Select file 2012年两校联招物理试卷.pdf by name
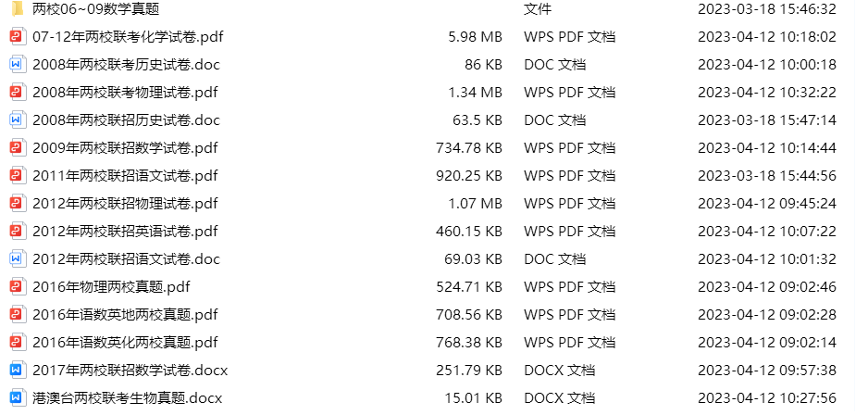This screenshot has width=868, height=415. [x=125, y=204]
